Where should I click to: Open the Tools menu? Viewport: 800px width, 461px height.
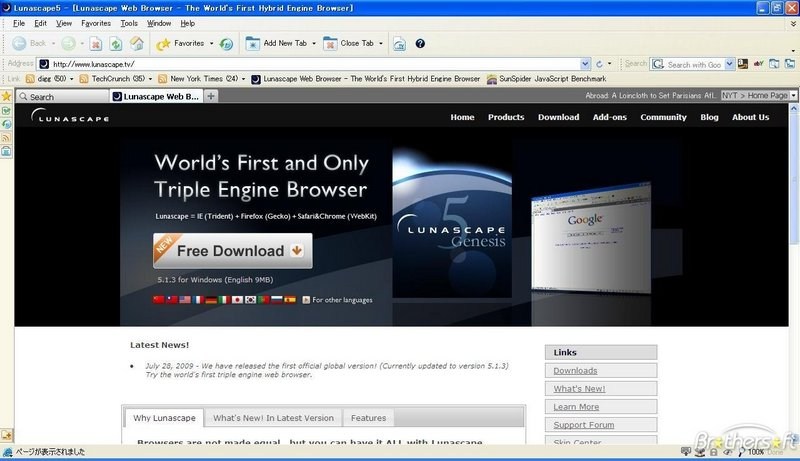point(129,23)
